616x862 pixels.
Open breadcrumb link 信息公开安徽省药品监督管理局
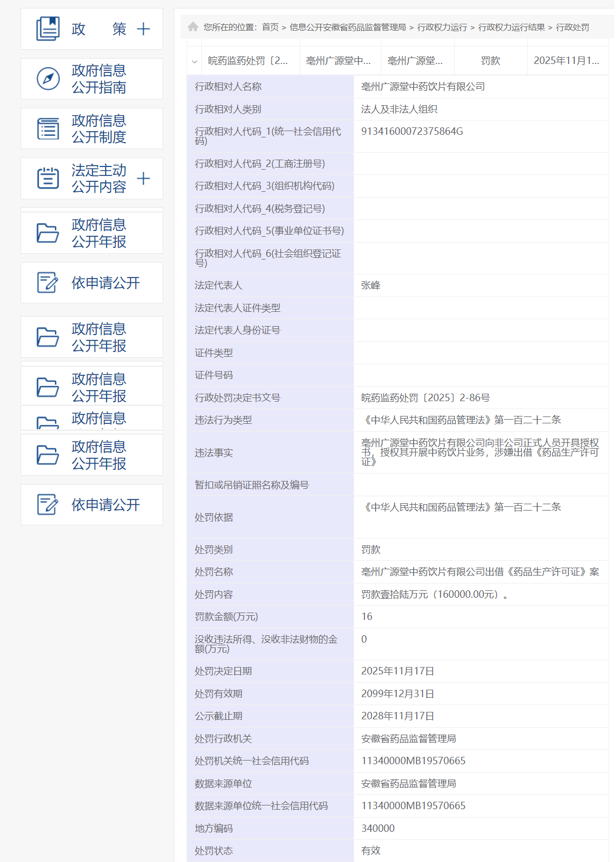pos(348,27)
